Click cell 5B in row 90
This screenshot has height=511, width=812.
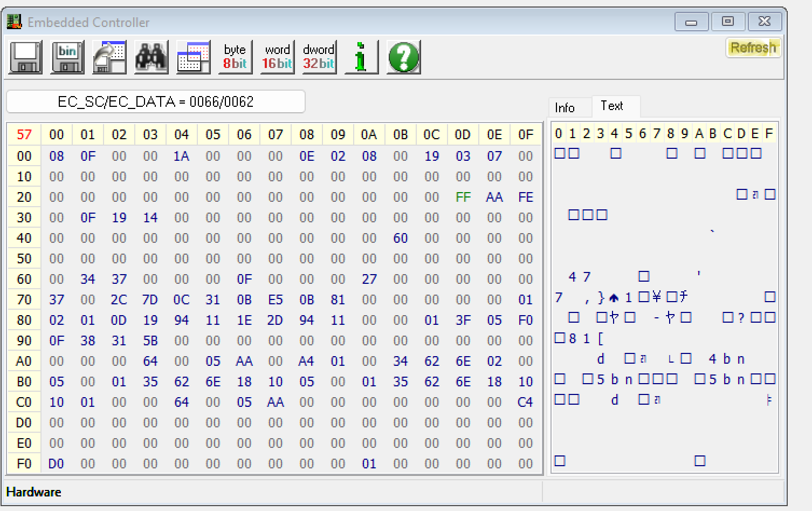point(150,340)
